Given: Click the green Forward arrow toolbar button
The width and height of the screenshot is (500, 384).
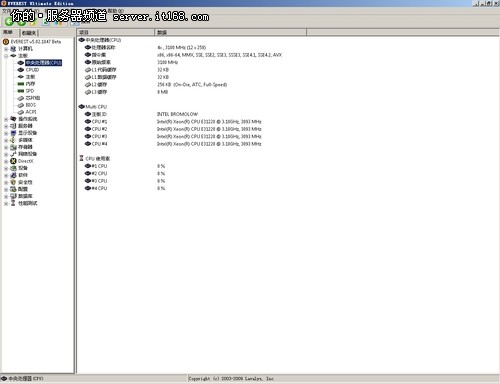Looking at the screenshot, I should tap(22, 22).
